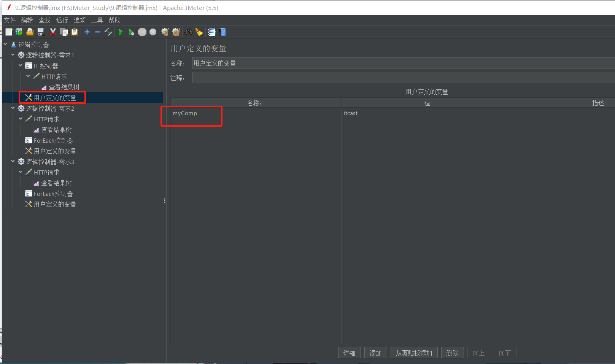
Task: Open the 编辑 menu
Action: (27, 20)
